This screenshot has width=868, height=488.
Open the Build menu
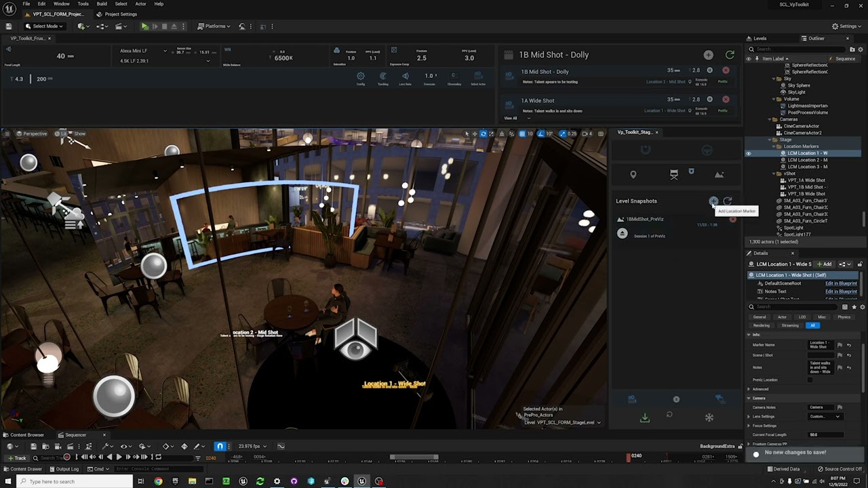click(x=102, y=3)
